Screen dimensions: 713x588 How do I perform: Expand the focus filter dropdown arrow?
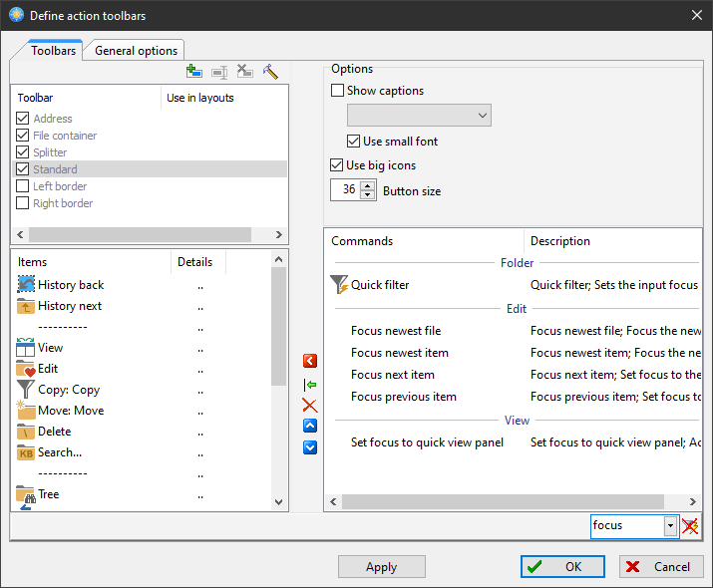tap(670, 526)
